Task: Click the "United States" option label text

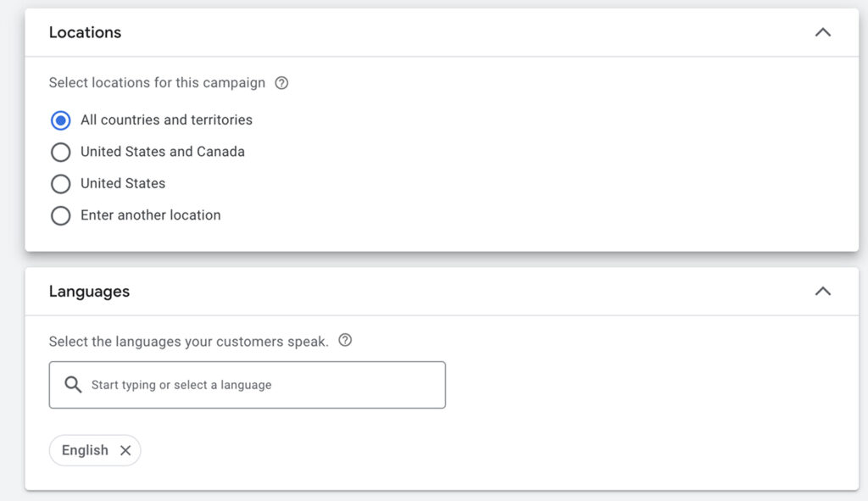Action: (123, 183)
